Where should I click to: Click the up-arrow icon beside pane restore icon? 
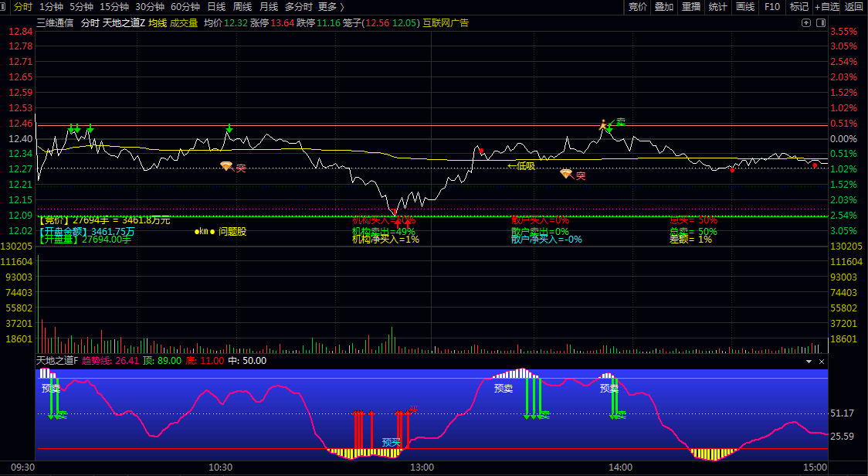tap(807, 23)
